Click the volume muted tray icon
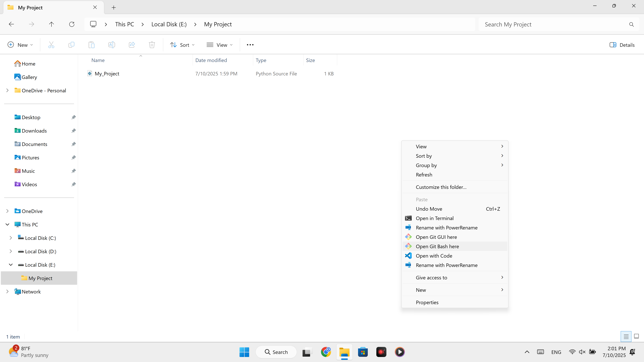Image resolution: width=644 pixels, height=362 pixels. coord(582,352)
